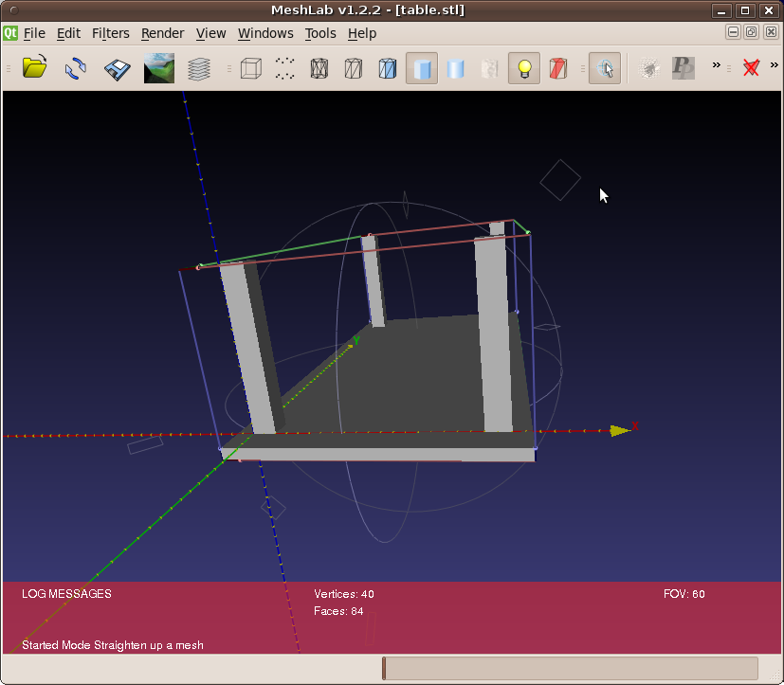Image resolution: width=784 pixels, height=685 pixels.
Task: Toggle the Flat shading render mode
Action: pos(422,68)
